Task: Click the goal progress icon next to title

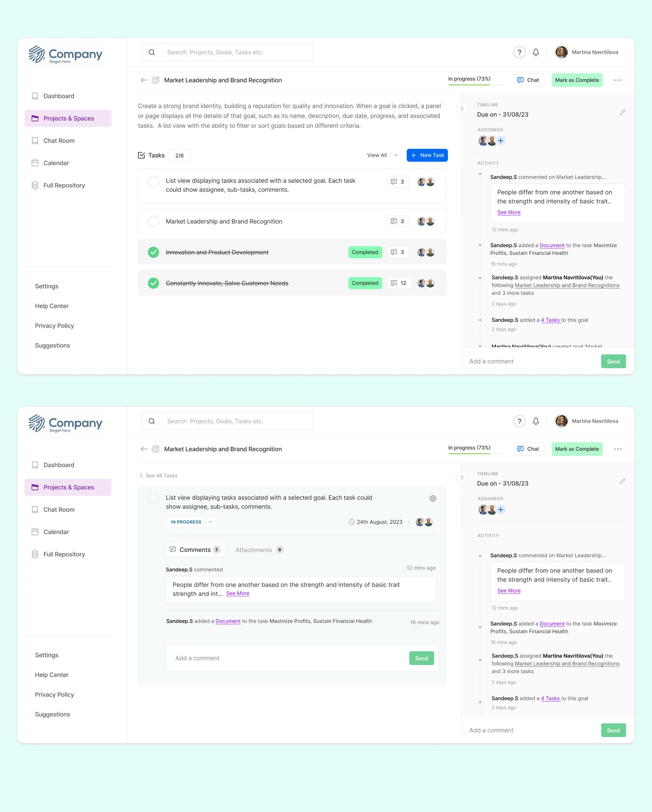Action: point(156,80)
